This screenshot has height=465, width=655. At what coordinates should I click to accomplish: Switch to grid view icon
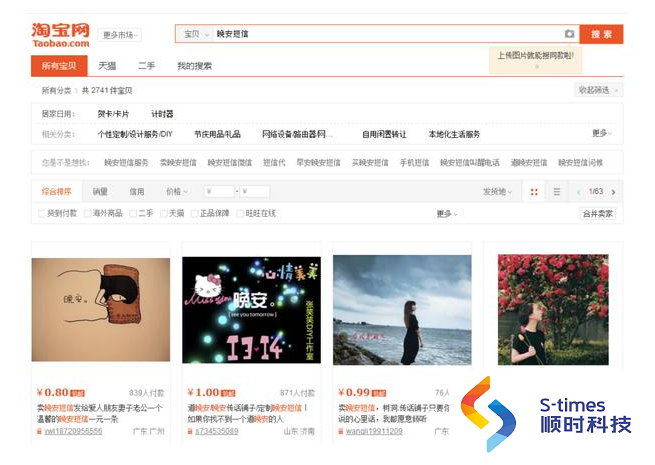point(534,192)
